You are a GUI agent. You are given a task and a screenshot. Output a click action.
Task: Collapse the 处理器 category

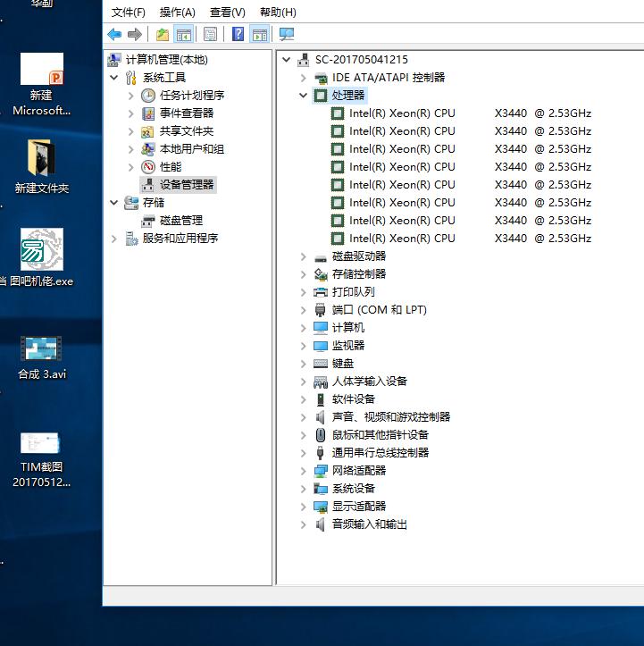coord(304,96)
